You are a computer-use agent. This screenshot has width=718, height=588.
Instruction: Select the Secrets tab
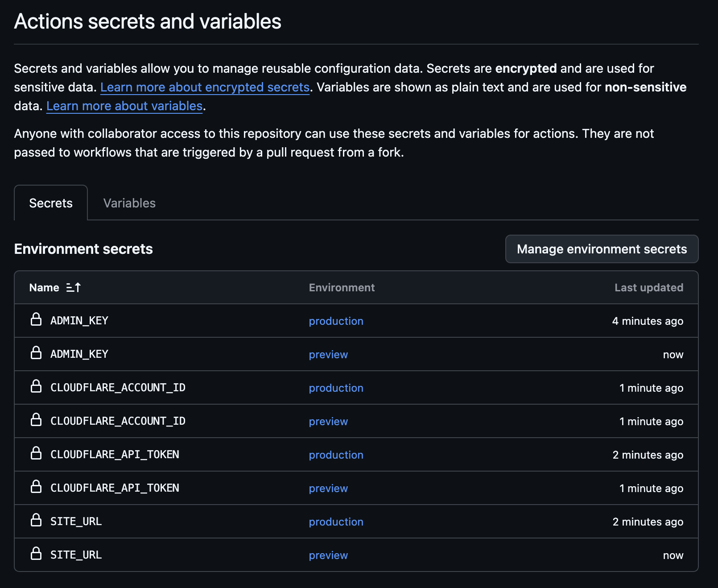point(51,203)
